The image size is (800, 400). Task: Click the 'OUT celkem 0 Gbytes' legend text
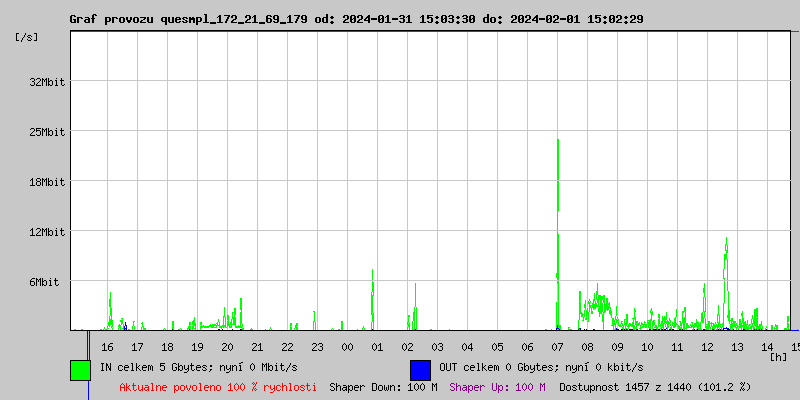(x=541, y=367)
